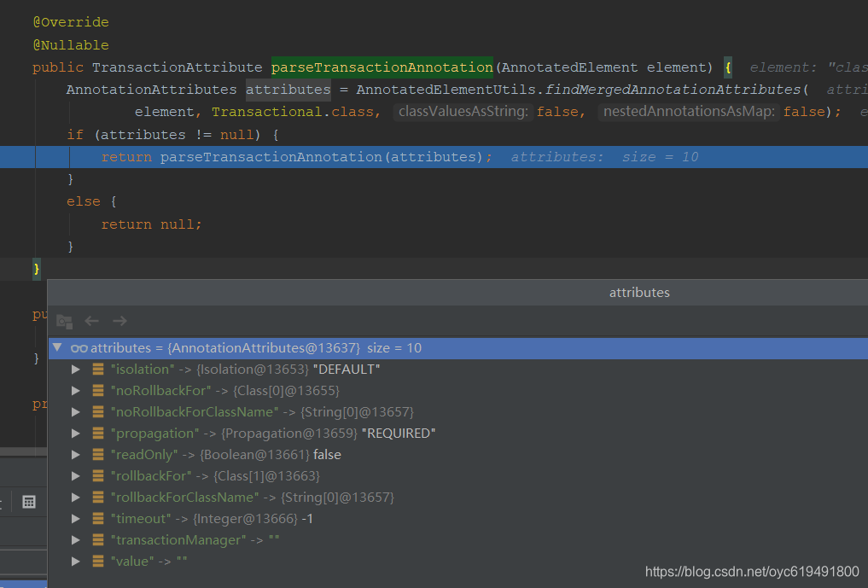Click the inline "attributes: size = 10" hint
Viewport: 868px width, 588px height.
[604, 157]
